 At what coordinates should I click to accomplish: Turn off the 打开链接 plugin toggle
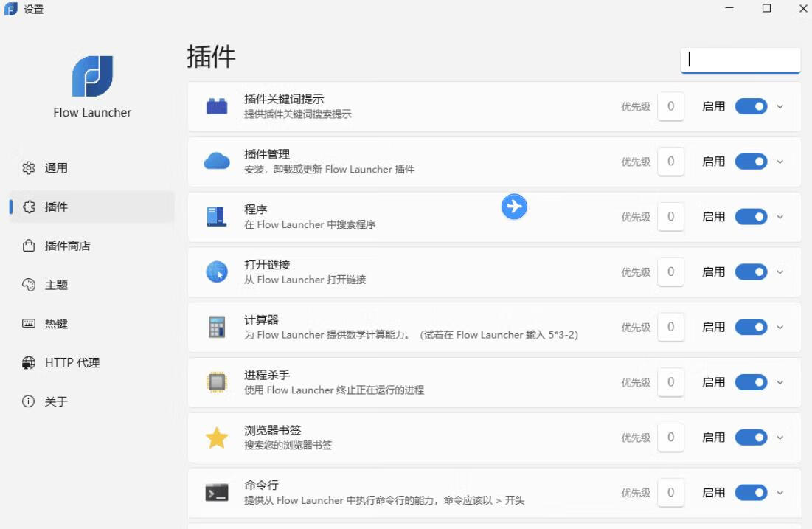[751, 272]
